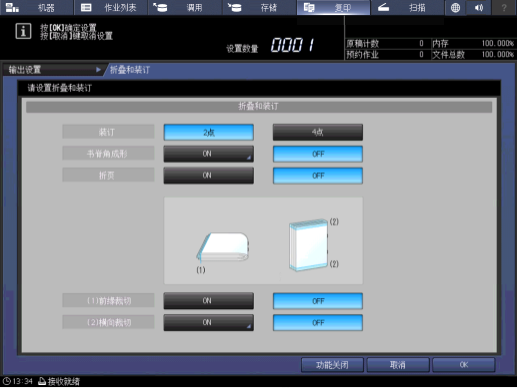Click the 取消 cancel button
The height and width of the screenshot is (388, 517).
pyautogui.click(x=398, y=365)
